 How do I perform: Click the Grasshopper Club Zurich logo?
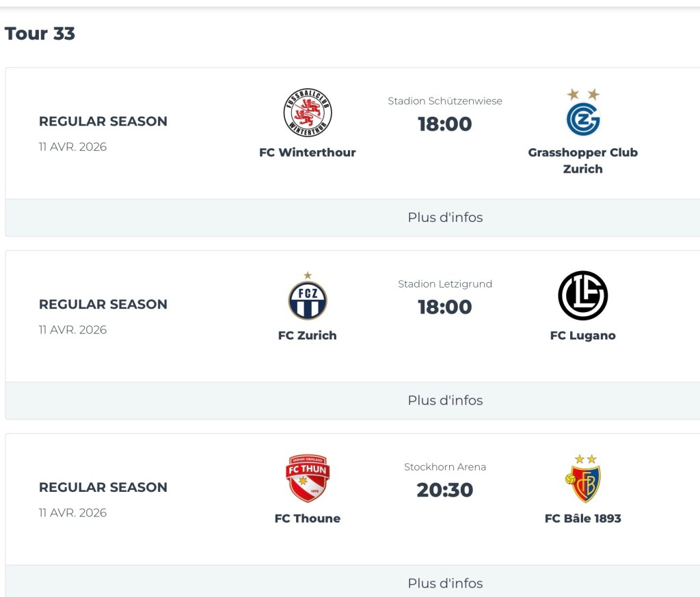(x=583, y=114)
